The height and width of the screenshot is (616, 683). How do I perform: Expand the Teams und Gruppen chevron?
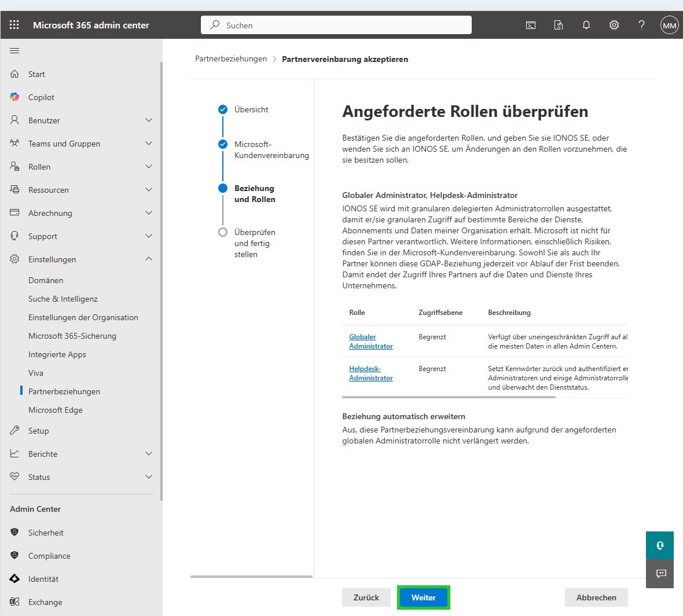[x=149, y=143]
